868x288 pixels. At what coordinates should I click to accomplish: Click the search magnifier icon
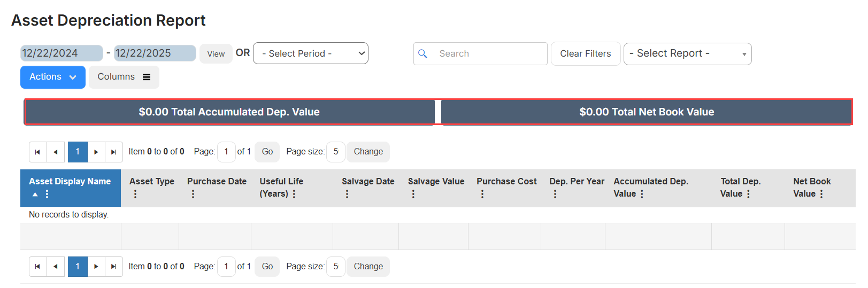(x=423, y=54)
